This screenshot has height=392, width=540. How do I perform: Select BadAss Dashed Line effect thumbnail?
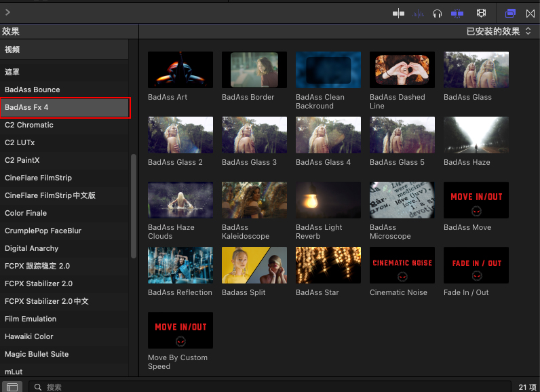pyautogui.click(x=402, y=70)
